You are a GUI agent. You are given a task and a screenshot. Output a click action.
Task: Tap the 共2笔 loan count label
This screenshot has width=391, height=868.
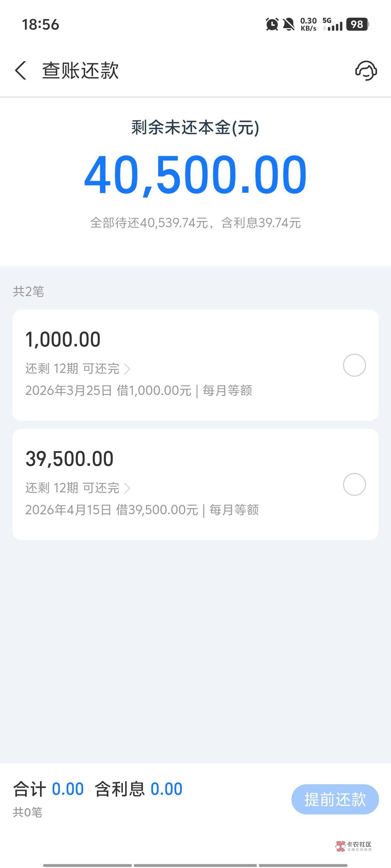pos(28,291)
